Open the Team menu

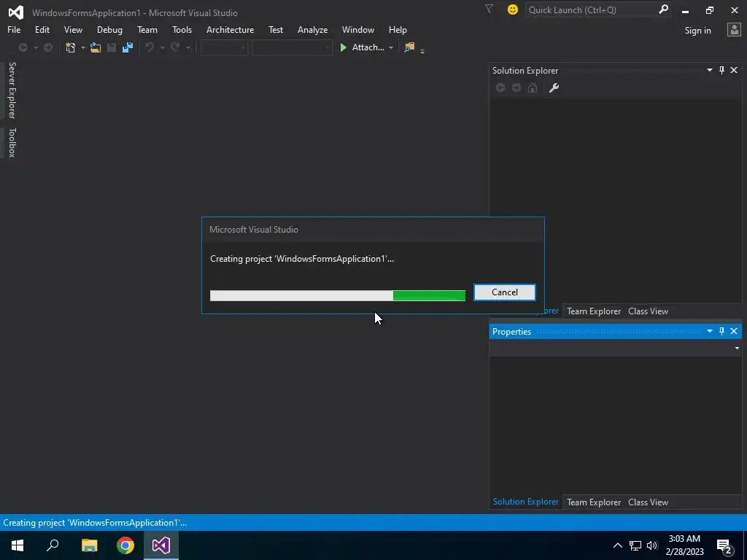click(x=147, y=29)
